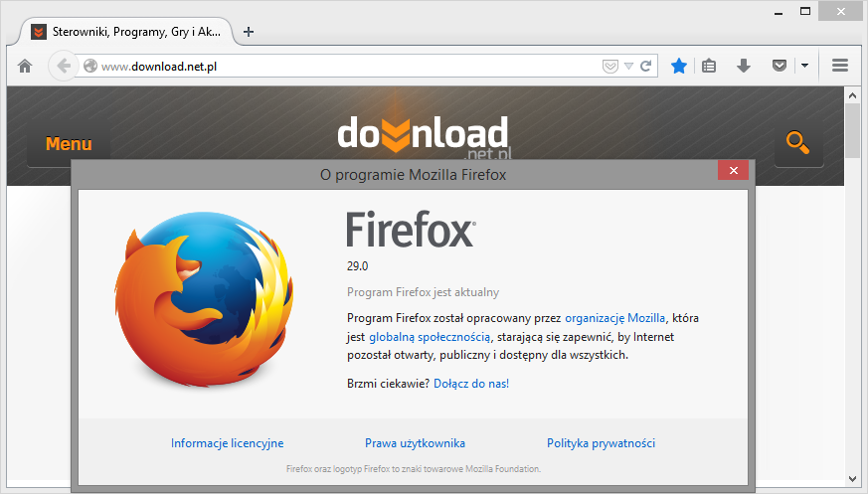This screenshot has width=868, height=494.
Task: Go to the Firefox home page icon
Action: (x=25, y=67)
